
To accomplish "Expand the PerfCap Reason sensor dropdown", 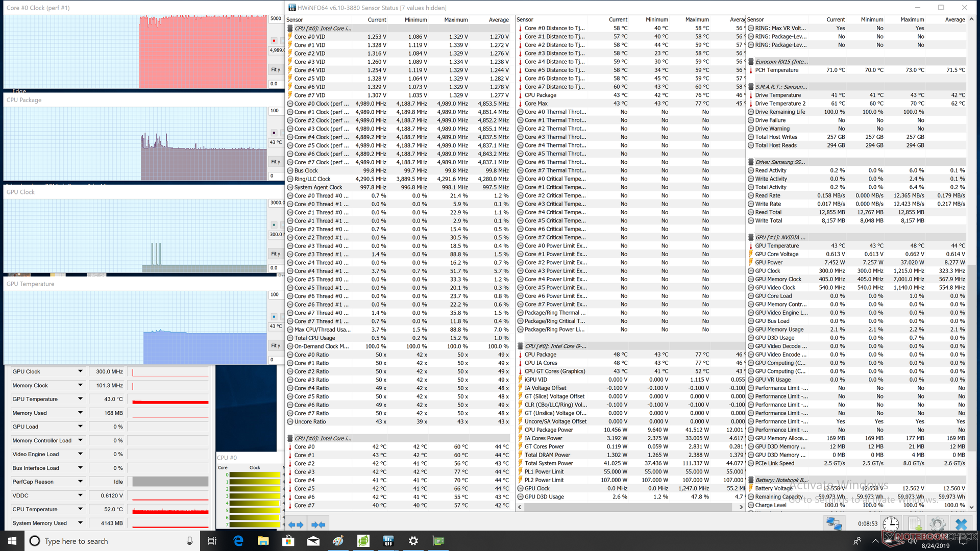I will pos(80,482).
